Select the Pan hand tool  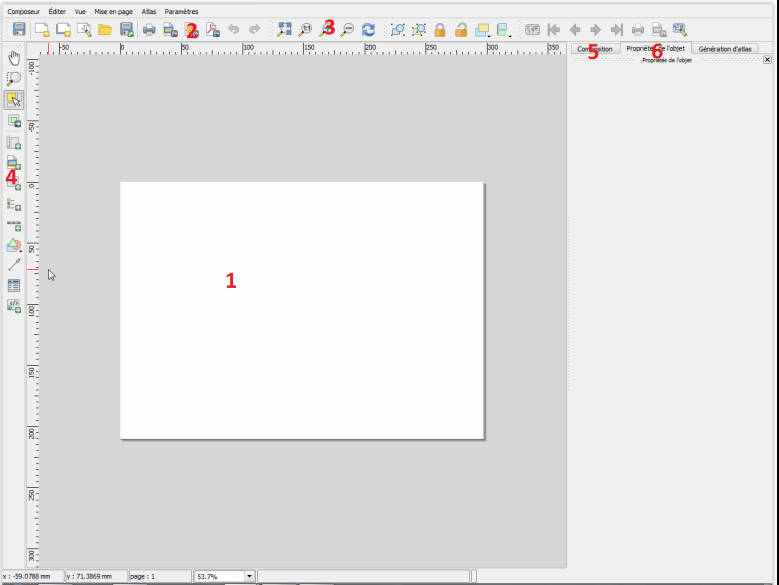(x=14, y=58)
